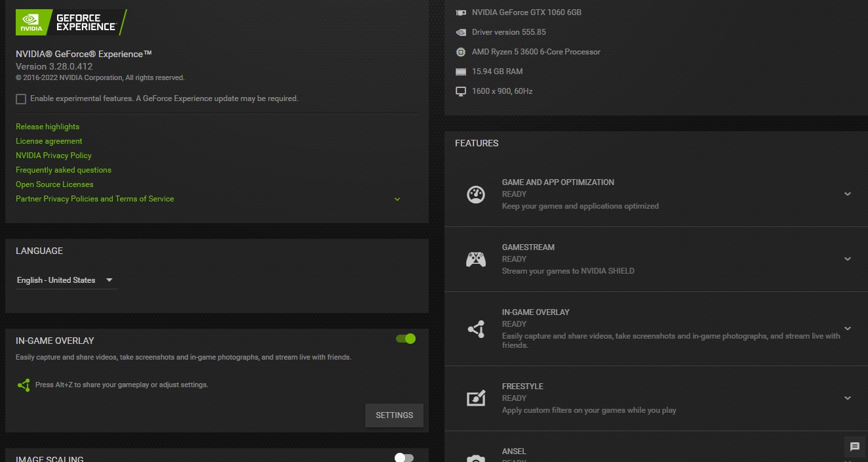This screenshot has width=868, height=462.
Task: Collapse the Freestyle feature section
Action: coord(846,398)
